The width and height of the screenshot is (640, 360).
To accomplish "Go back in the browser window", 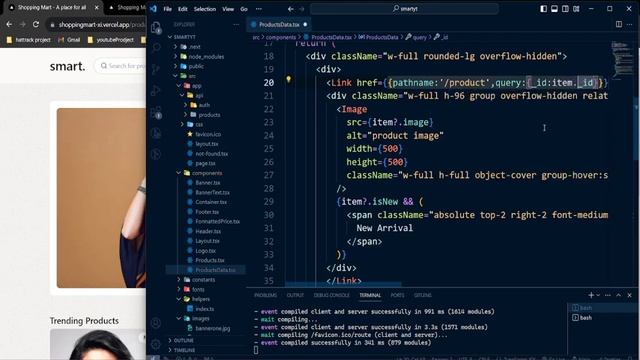I will tap(9, 24).
